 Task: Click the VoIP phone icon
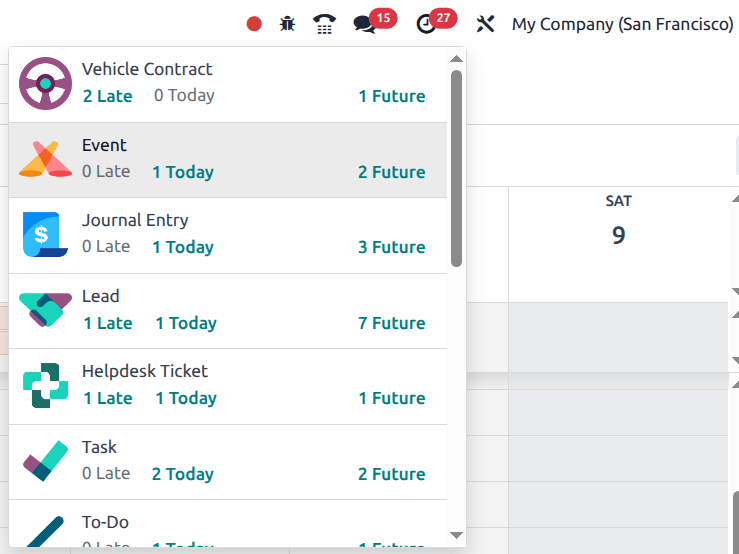click(324, 24)
